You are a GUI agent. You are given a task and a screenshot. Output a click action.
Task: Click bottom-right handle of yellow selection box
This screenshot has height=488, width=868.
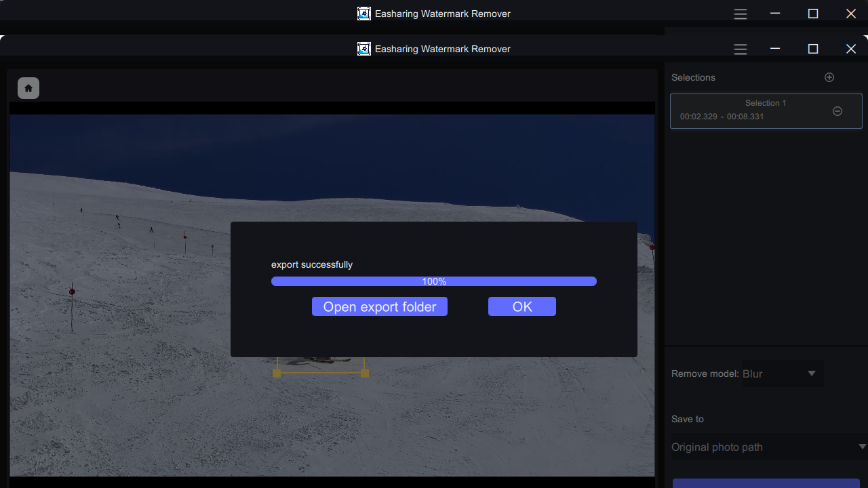click(x=365, y=373)
